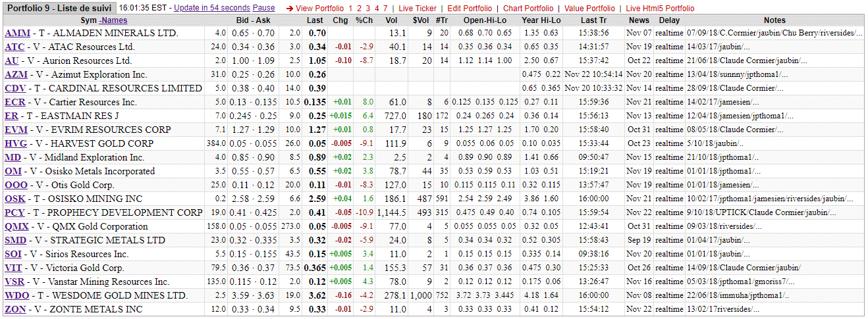The width and height of the screenshot is (868, 319).
Task: Click the News date for AMM row
Action: pos(638,33)
